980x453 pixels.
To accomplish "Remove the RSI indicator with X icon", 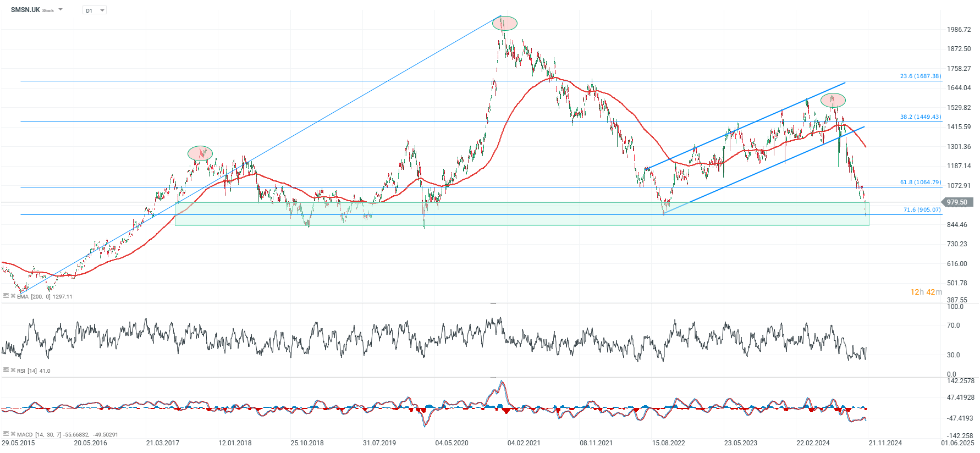I will point(13,370).
